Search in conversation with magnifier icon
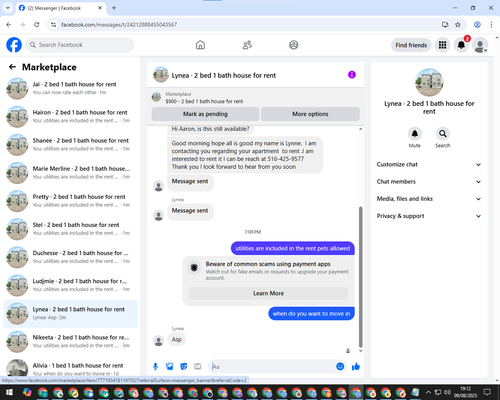The width and height of the screenshot is (500, 400). (443, 134)
